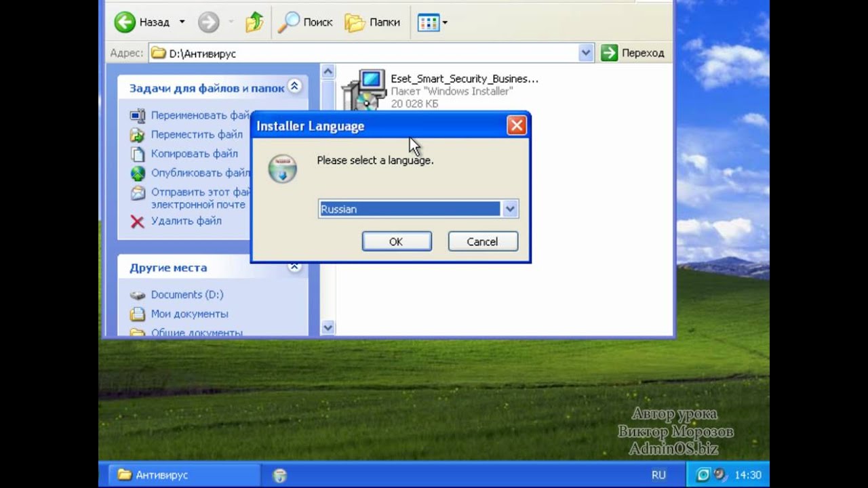
Task: Click the Мои документы folder icon
Action: coord(138,314)
